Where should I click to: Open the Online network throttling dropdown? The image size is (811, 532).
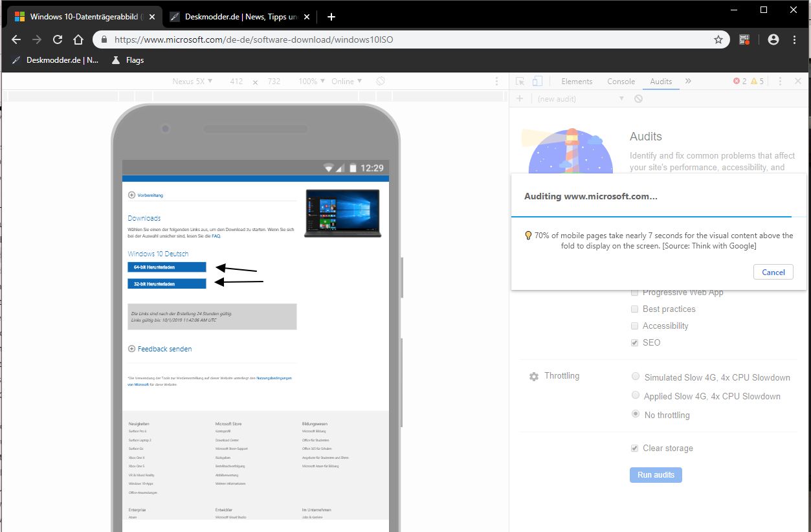pyautogui.click(x=347, y=82)
